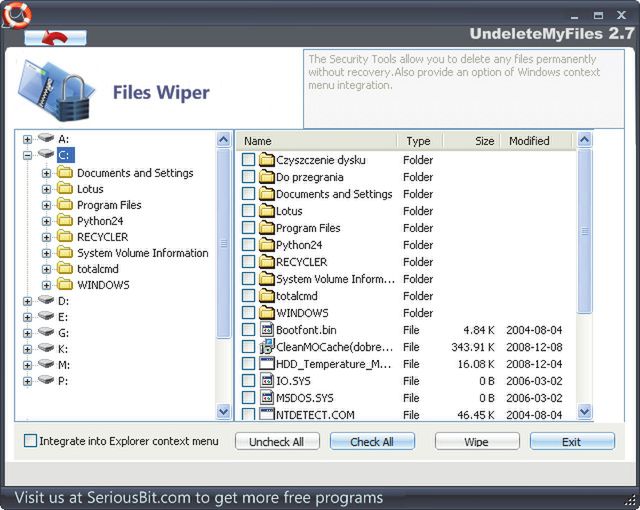Collapse the C: drive node
The width and height of the screenshot is (640, 510).
coord(27,155)
